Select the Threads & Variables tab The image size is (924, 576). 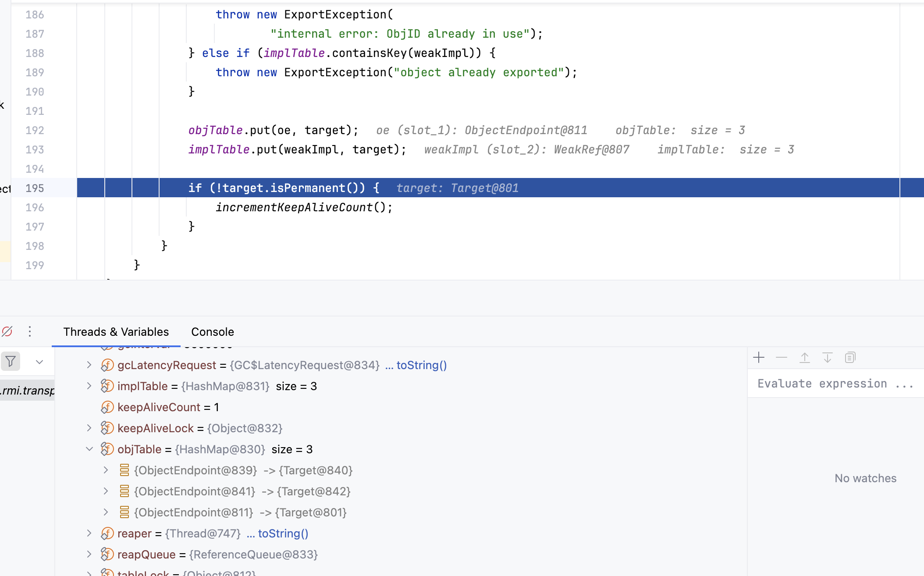(x=116, y=332)
